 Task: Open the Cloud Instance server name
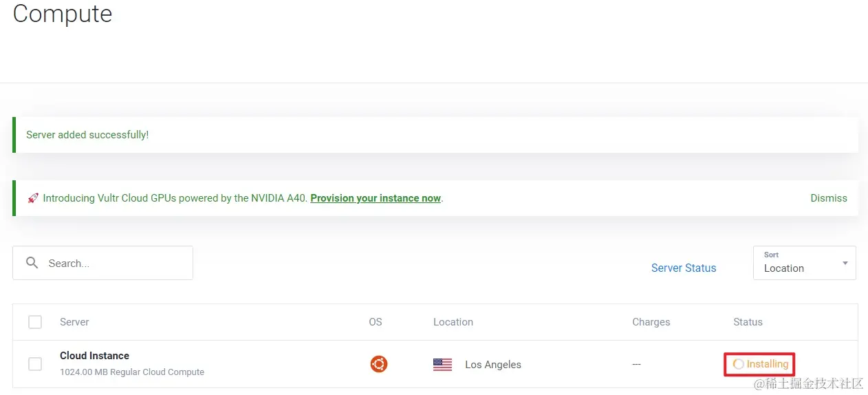click(94, 356)
